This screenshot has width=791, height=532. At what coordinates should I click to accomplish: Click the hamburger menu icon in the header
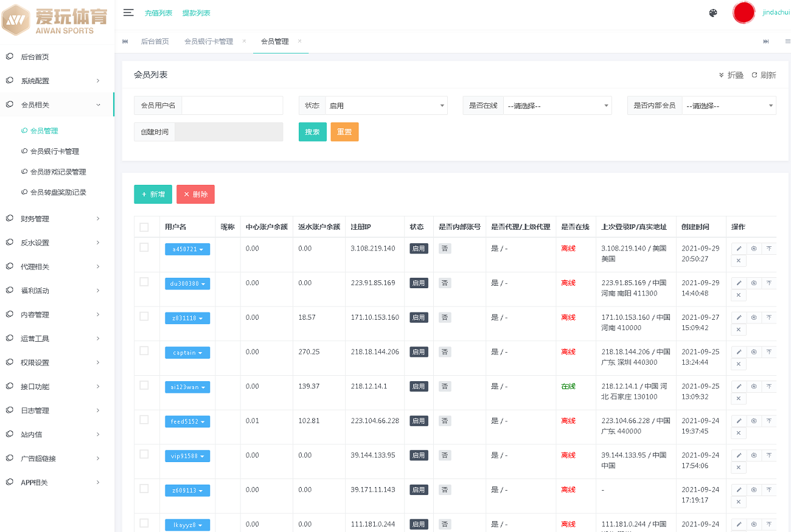[128, 13]
